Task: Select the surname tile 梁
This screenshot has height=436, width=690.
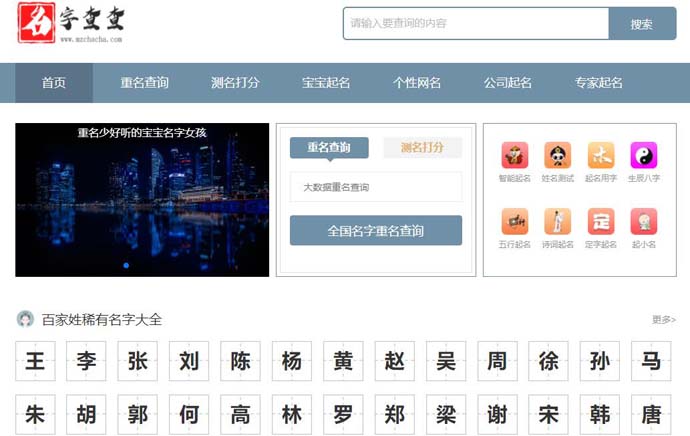Action: tap(446, 414)
